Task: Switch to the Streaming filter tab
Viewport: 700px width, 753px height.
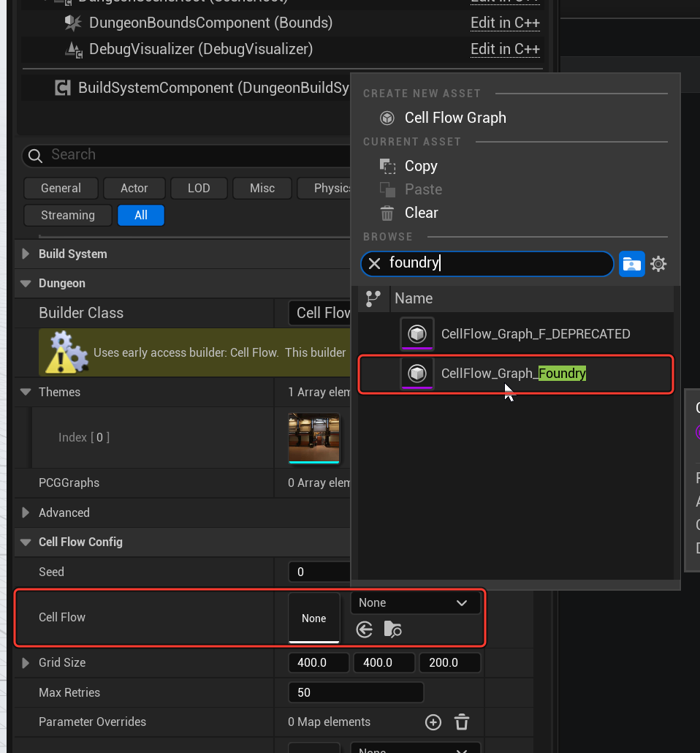Action: (68, 215)
